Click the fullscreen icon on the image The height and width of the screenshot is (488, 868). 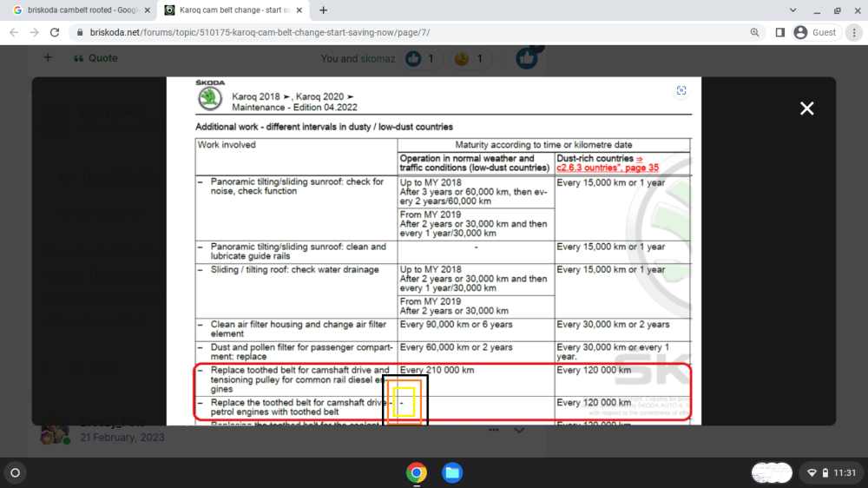click(681, 90)
